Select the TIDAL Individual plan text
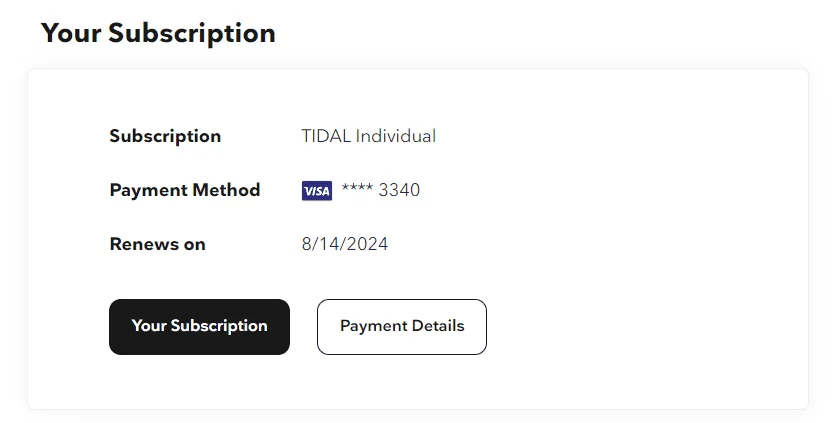The width and height of the screenshot is (833, 423). pyautogui.click(x=369, y=136)
